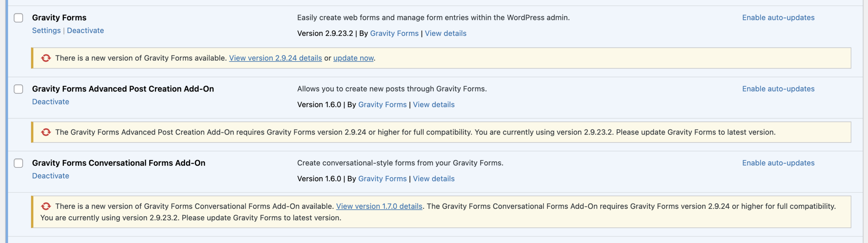View version 2.9.24 details
The image size is (868, 243).
click(x=275, y=58)
